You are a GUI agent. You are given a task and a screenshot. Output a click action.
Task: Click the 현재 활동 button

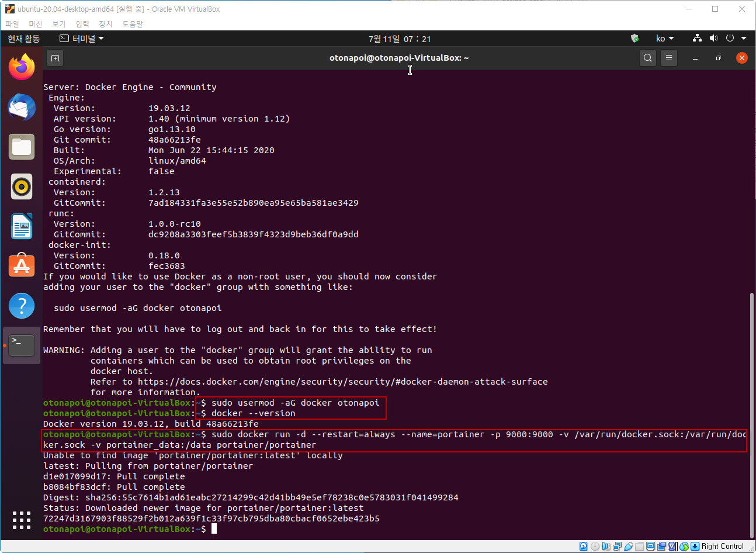(23, 38)
